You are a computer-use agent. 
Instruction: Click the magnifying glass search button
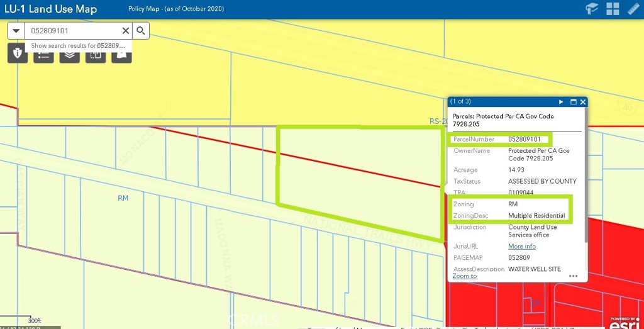coord(141,31)
